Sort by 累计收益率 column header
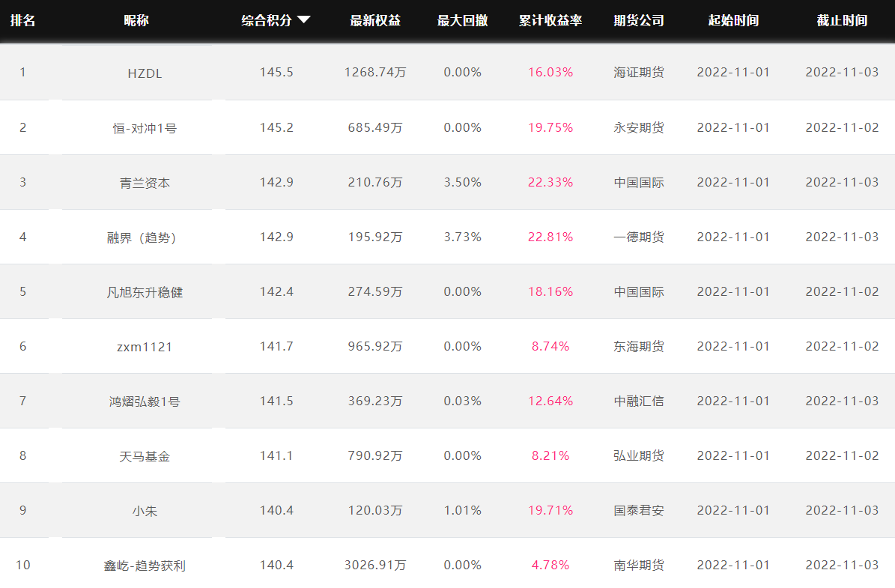 [550, 21]
